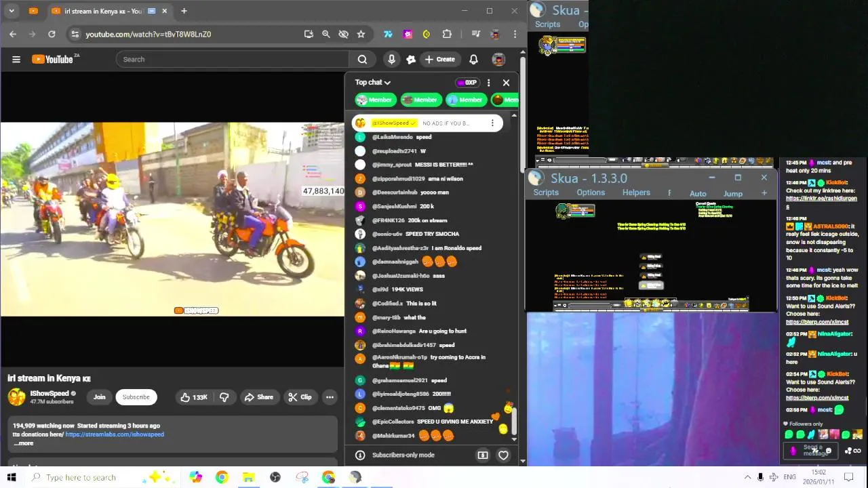Open Chrome tab search dropdown arrow
Image resolution: width=868 pixels, height=488 pixels.
coord(13,11)
